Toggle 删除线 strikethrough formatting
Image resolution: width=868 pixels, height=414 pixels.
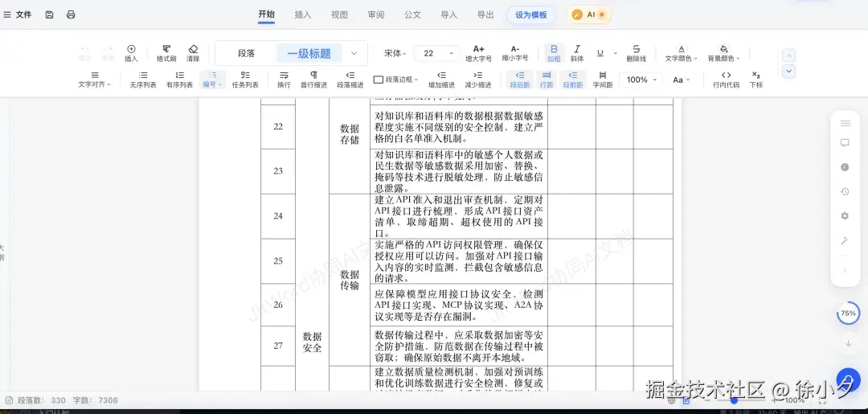coord(636,53)
